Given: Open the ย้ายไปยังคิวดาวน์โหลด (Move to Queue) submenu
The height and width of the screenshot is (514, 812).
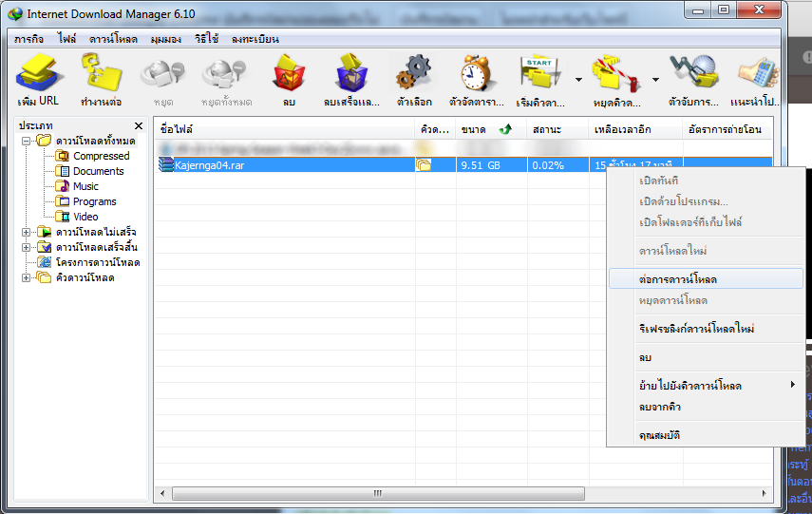Looking at the screenshot, I should [706, 386].
